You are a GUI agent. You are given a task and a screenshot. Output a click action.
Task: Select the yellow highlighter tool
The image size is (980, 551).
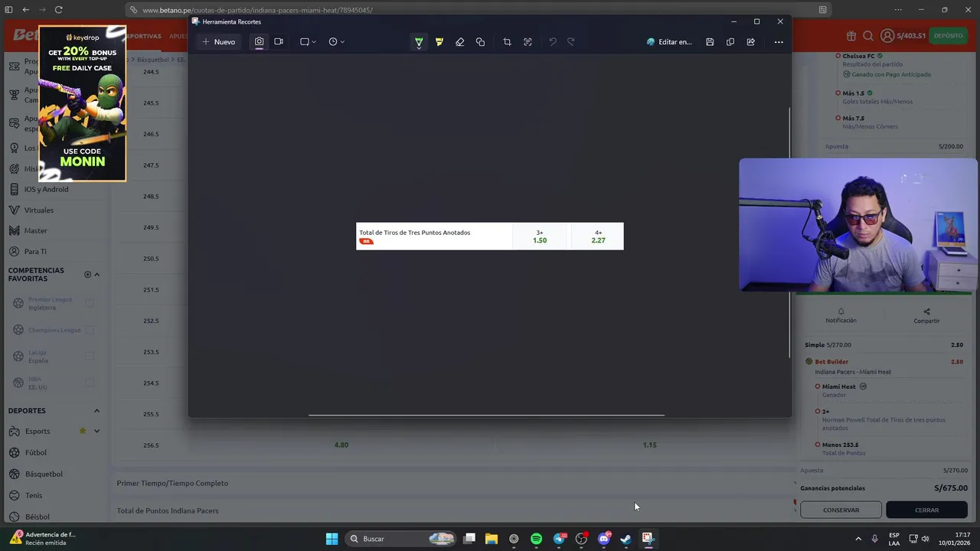[439, 42]
